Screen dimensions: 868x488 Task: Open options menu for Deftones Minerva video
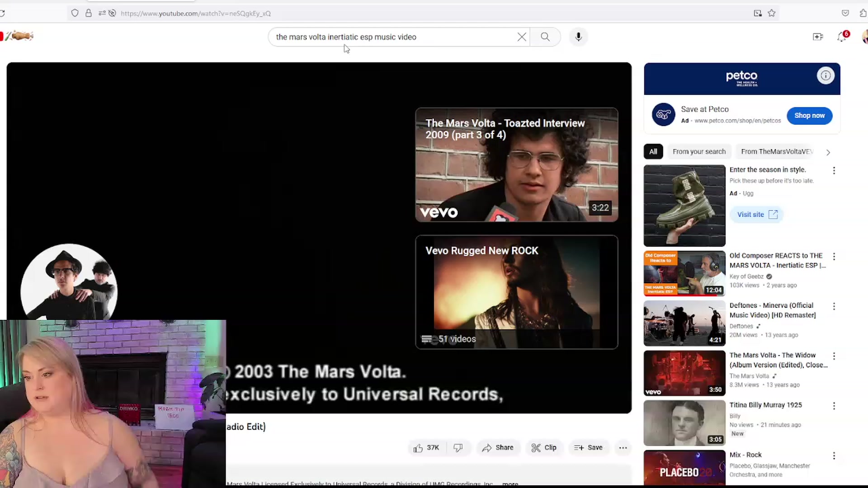pyautogui.click(x=834, y=306)
